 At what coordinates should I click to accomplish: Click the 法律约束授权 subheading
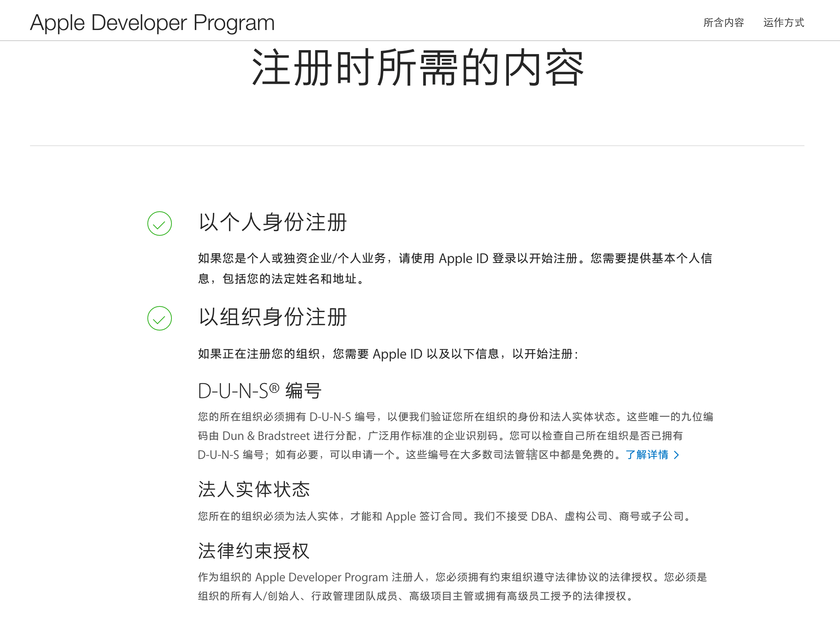(254, 551)
